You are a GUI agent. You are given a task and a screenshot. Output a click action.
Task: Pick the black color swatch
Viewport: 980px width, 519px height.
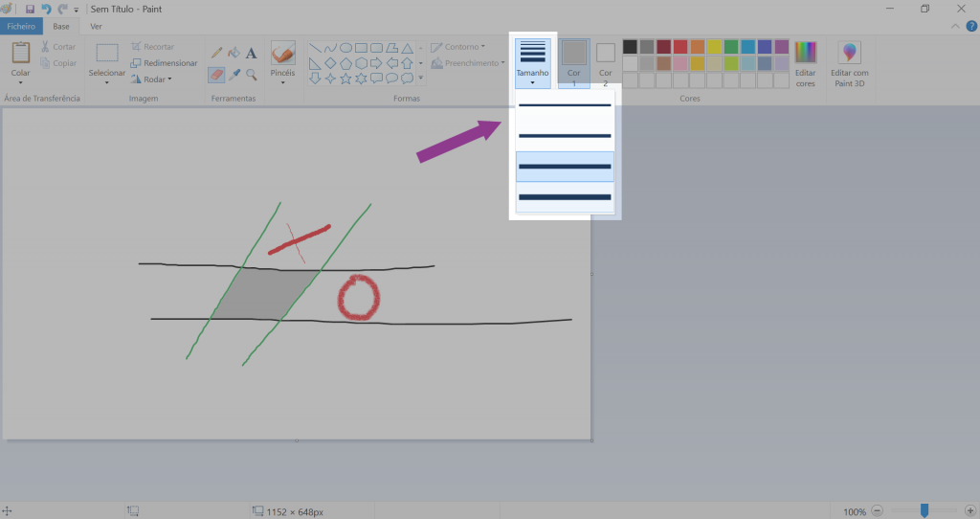click(630, 47)
